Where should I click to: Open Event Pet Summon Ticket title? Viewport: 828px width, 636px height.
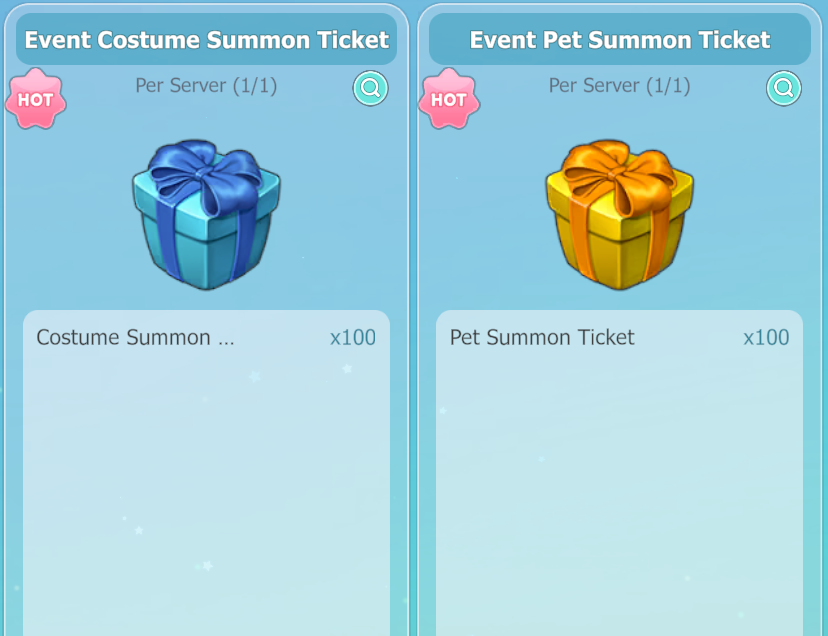(620, 40)
